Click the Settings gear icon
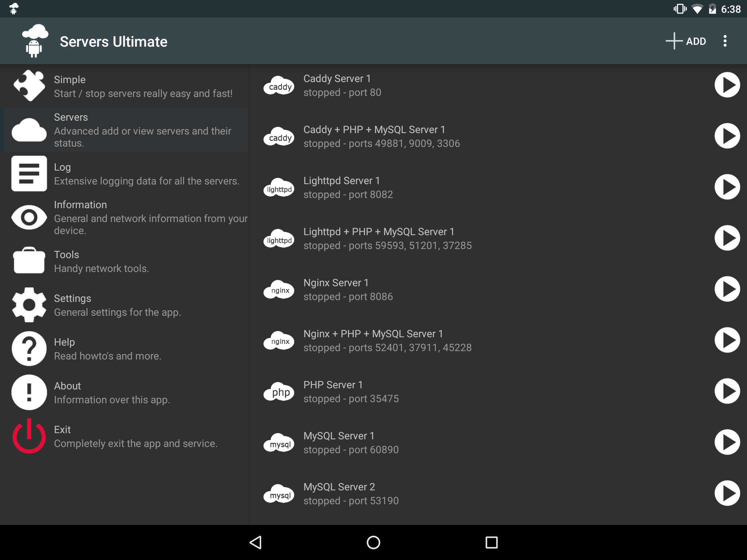This screenshot has height=560, width=747. 29,305
